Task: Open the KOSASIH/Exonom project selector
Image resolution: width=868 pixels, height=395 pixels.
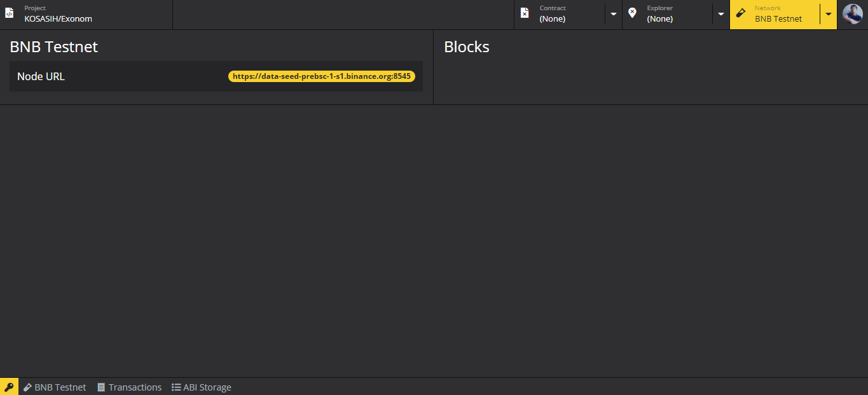Action: tap(86, 15)
